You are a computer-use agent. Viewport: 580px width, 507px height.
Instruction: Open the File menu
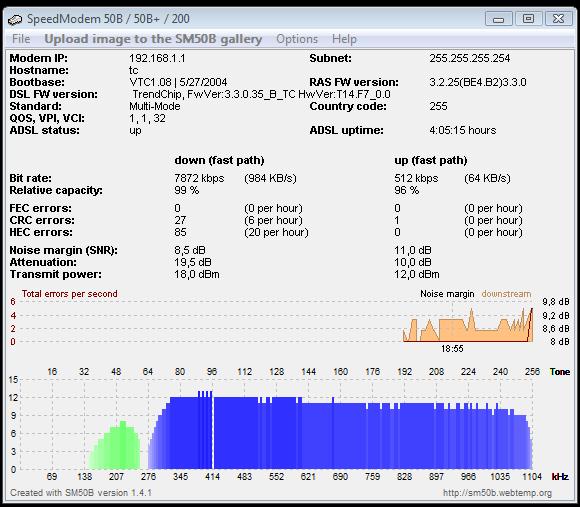(x=21, y=39)
